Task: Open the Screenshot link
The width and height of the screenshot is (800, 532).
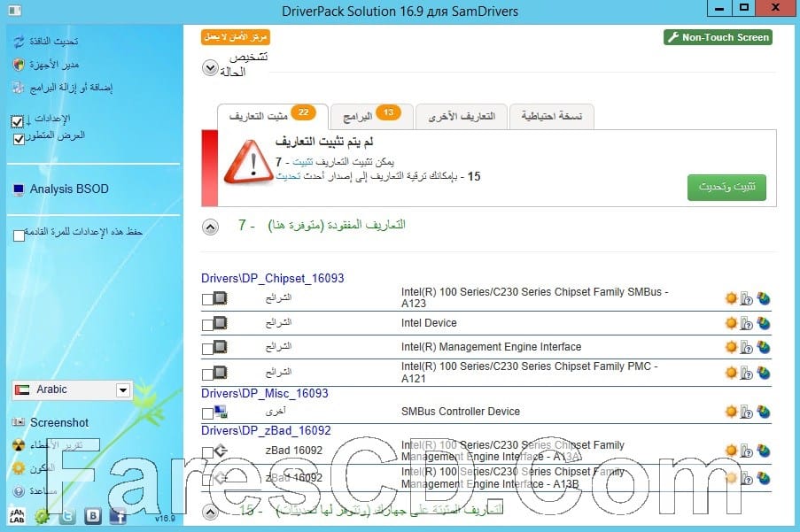Action: pos(59,422)
